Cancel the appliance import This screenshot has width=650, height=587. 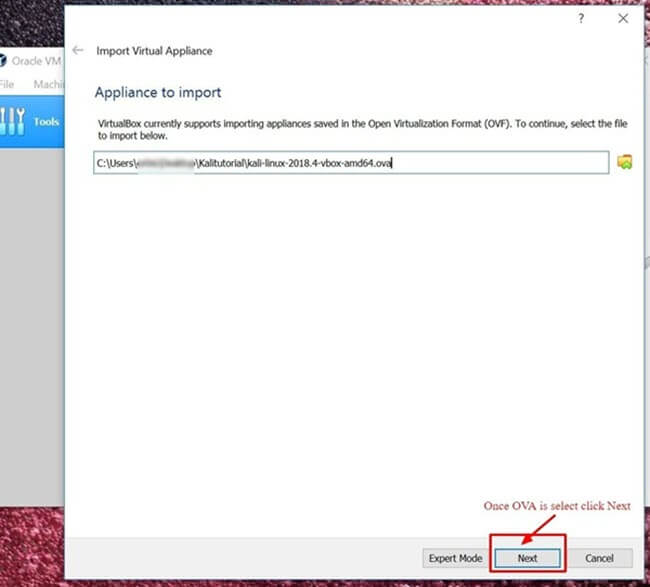(x=599, y=558)
